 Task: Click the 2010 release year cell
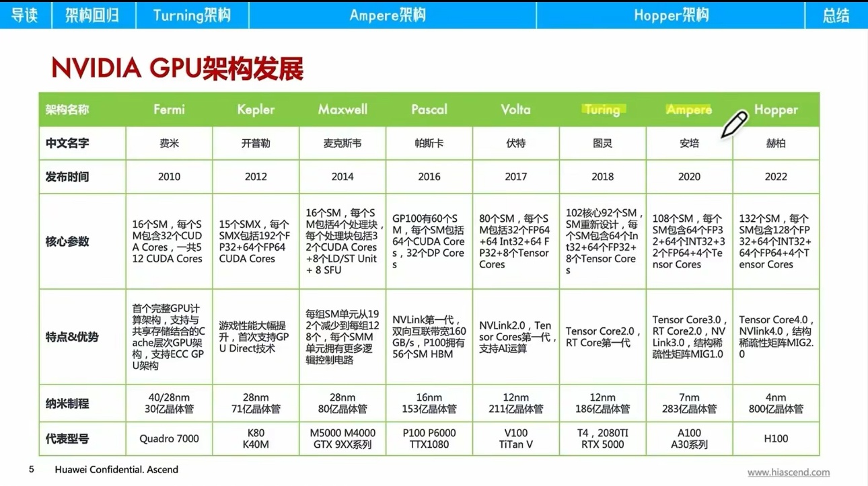click(x=169, y=177)
